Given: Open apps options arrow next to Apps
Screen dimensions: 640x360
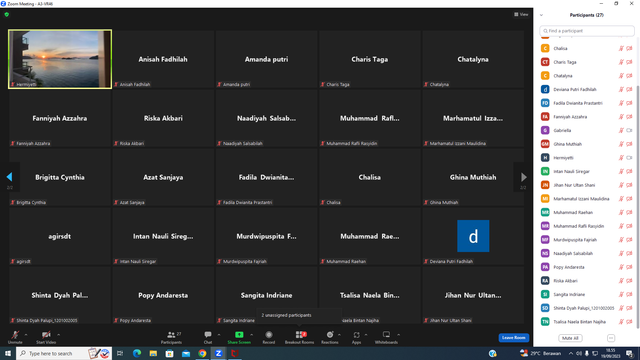Looking at the screenshot, I should pyautogui.click(x=366, y=335).
